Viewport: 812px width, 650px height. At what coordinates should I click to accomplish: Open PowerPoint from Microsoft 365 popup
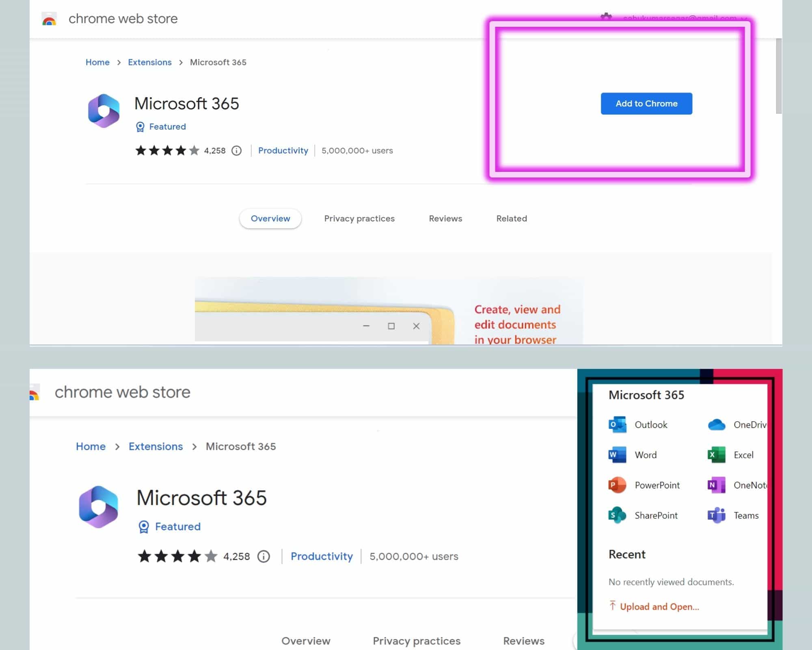coord(644,485)
